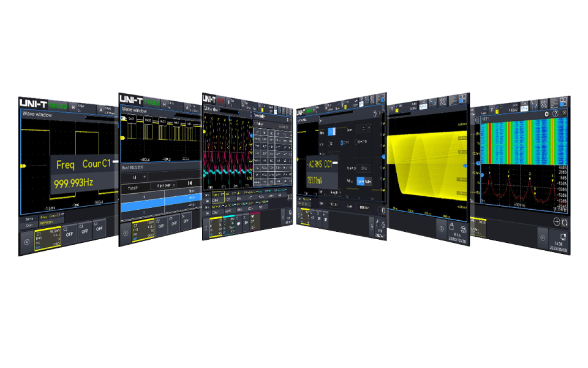Select the yellow FFT tab at FFT screen bottom
Image resolution: width=588 pixels, height=368 pixels.
pyautogui.click(x=478, y=222)
